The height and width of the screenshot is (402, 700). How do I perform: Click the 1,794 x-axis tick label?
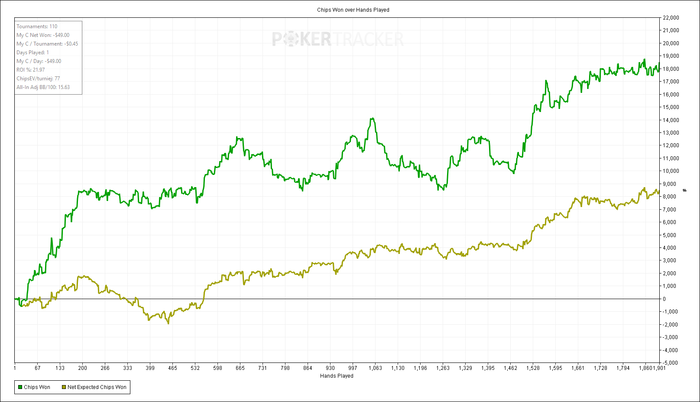coord(623,368)
